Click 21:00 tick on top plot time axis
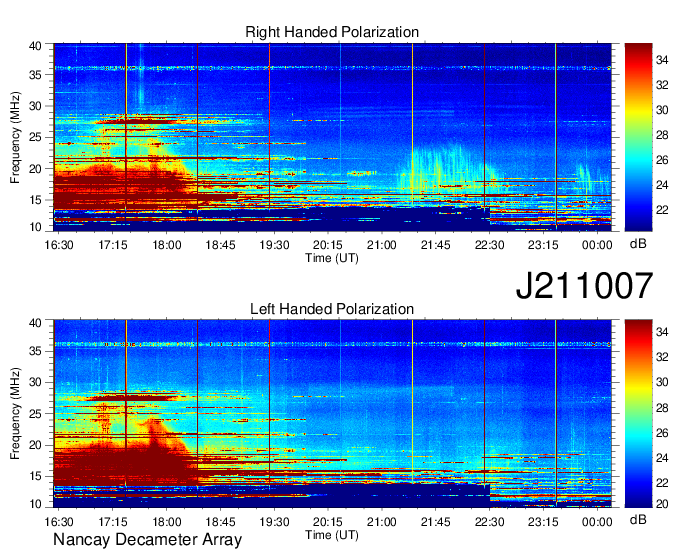This screenshot has height=552, width=680. 382,245
